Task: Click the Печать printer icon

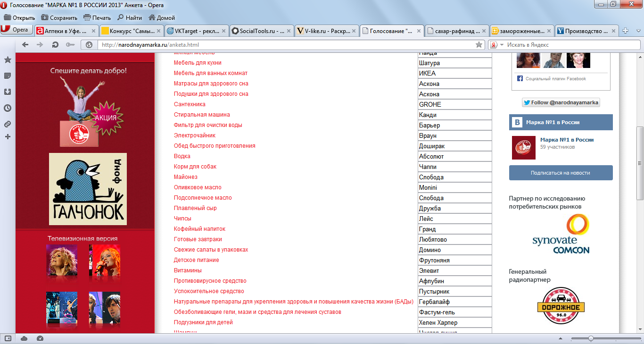Action: (87, 17)
